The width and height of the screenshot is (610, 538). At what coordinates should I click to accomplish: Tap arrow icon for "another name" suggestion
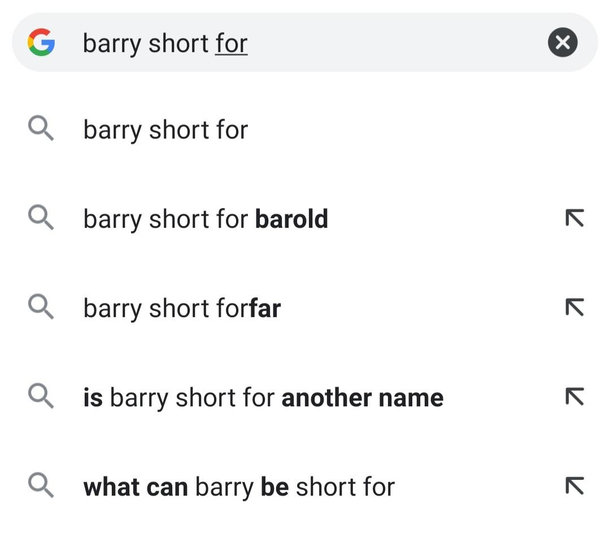pyautogui.click(x=573, y=397)
